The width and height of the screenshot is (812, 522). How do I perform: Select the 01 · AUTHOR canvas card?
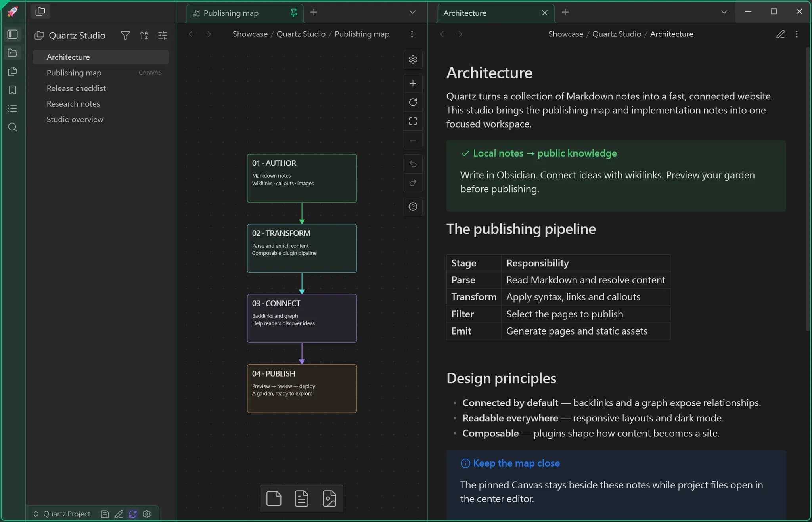point(302,178)
